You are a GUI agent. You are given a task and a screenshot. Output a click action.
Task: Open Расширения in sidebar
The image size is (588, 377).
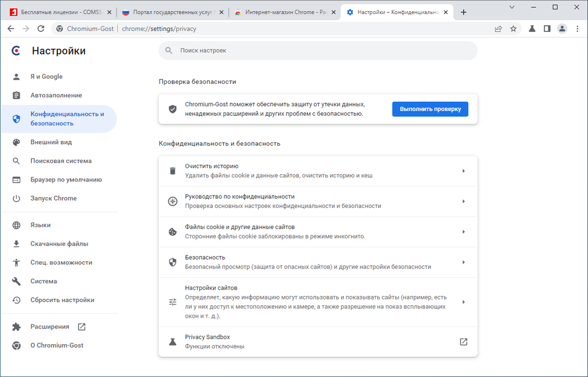coord(50,326)
